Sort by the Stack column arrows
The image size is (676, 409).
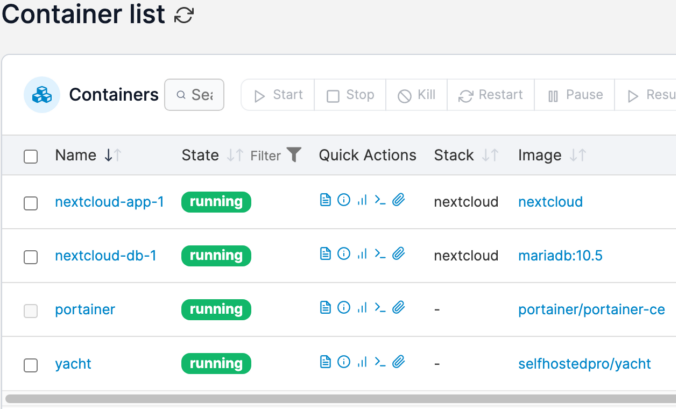point(491,155)
